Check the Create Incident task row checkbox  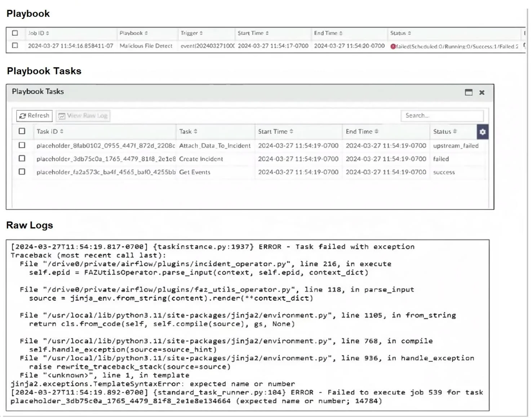pyautogui.click(x=22, y=158)
